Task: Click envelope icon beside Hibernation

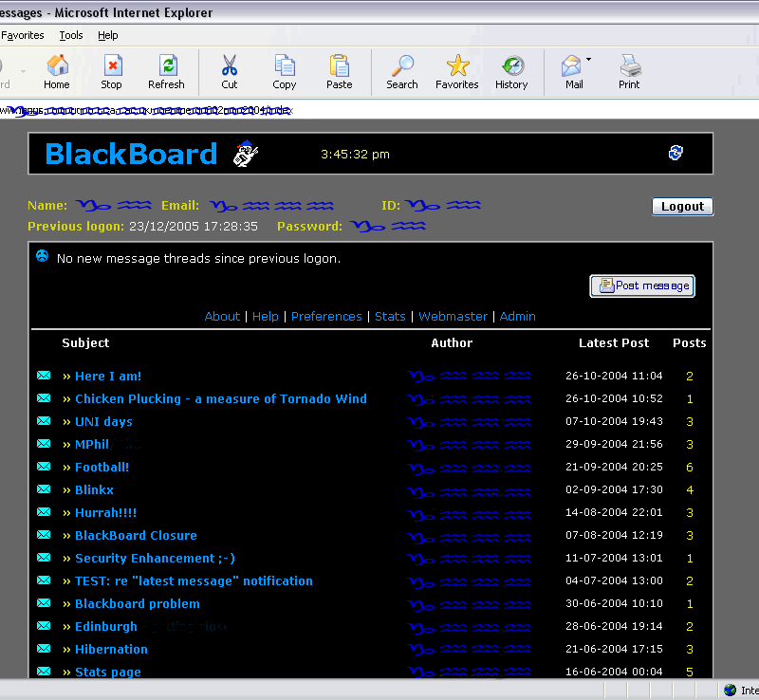Action: [44, 648]
